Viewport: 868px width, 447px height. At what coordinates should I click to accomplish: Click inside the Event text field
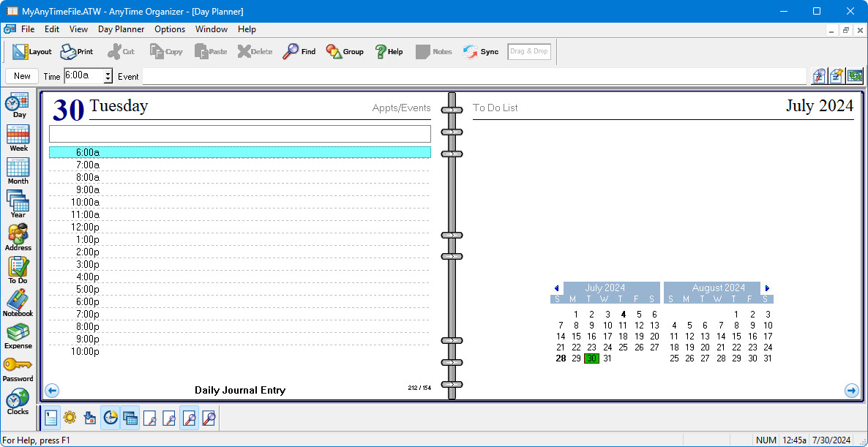474,76
